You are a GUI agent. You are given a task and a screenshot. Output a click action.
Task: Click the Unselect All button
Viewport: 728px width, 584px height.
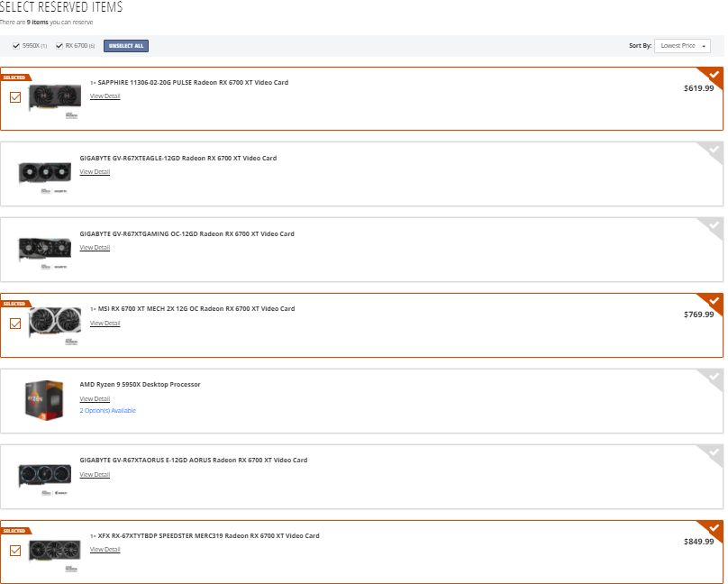[x=126, y=45]
